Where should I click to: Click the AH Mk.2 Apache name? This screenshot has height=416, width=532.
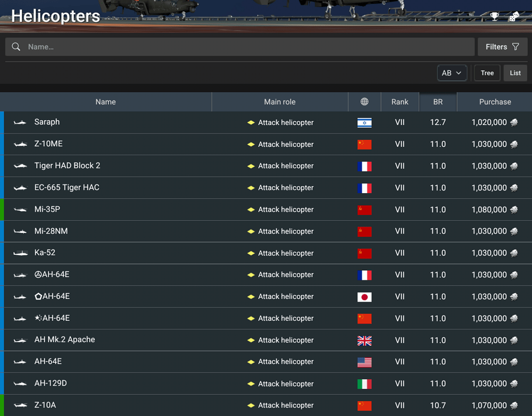coord(64,339)
